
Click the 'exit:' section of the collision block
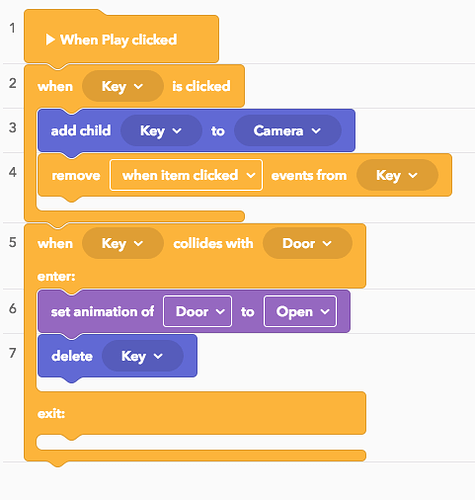pyautogui.click(x=51, y=414)
